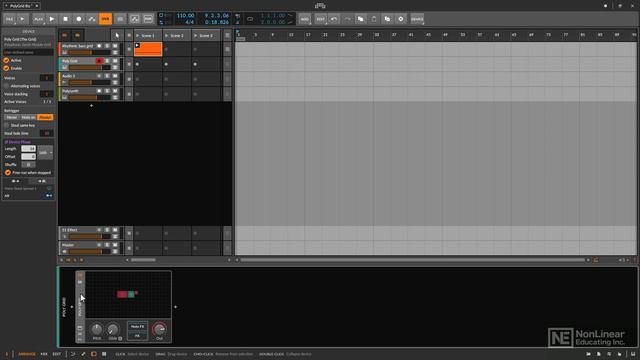640x360 pixels.
Task: Solo the Rhythmic bass grid track
Action: (107, 46)
